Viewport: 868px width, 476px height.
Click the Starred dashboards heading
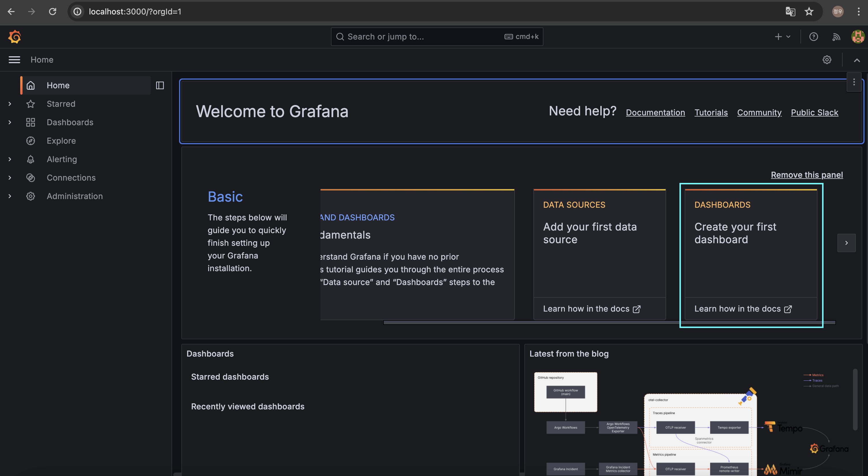[x=230, y=377]
